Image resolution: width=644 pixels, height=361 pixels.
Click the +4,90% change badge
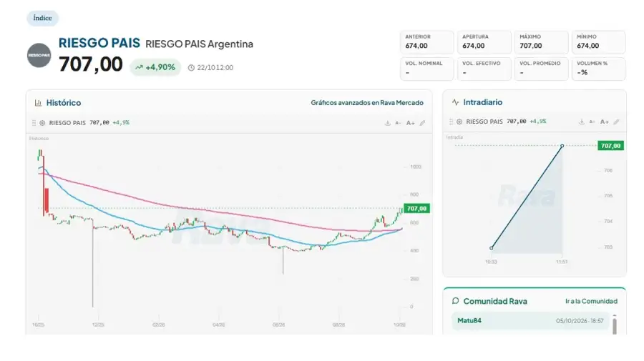pos(155,67)
